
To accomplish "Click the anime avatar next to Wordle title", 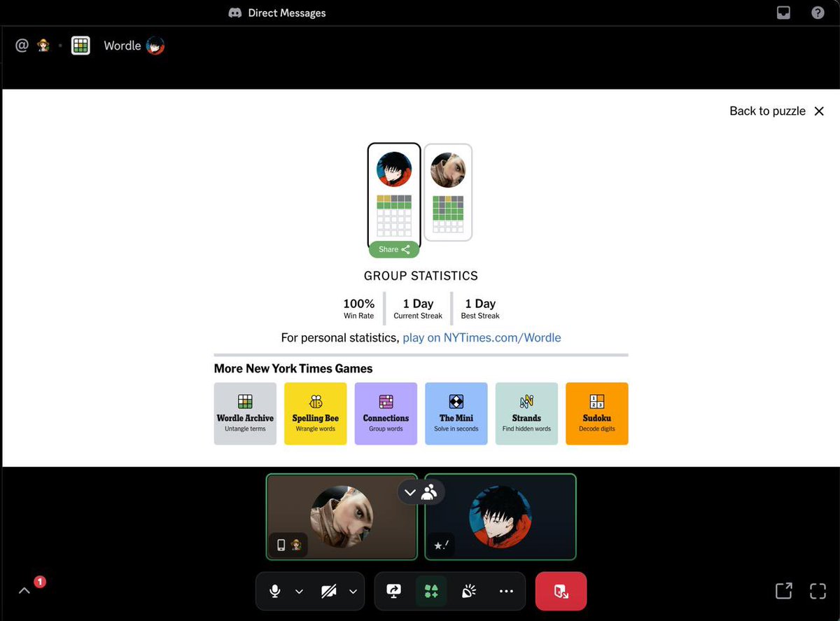I will [x=155, y=46].
